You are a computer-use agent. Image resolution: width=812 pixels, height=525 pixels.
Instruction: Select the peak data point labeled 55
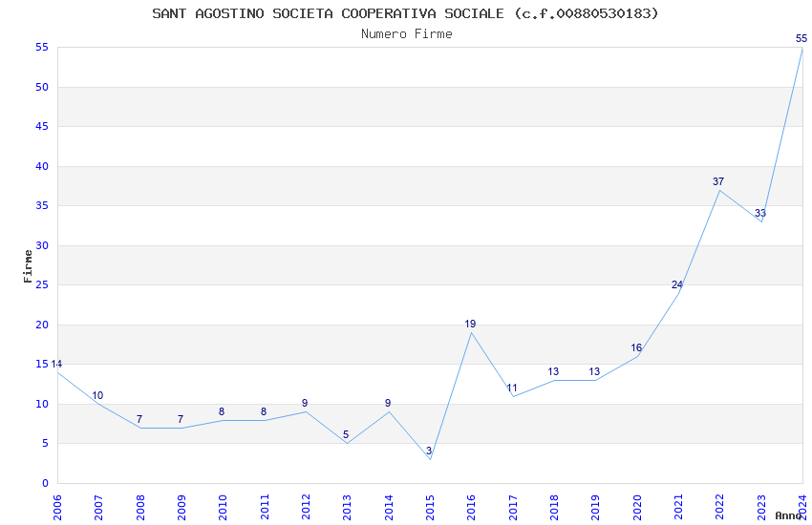coord(801,48)
